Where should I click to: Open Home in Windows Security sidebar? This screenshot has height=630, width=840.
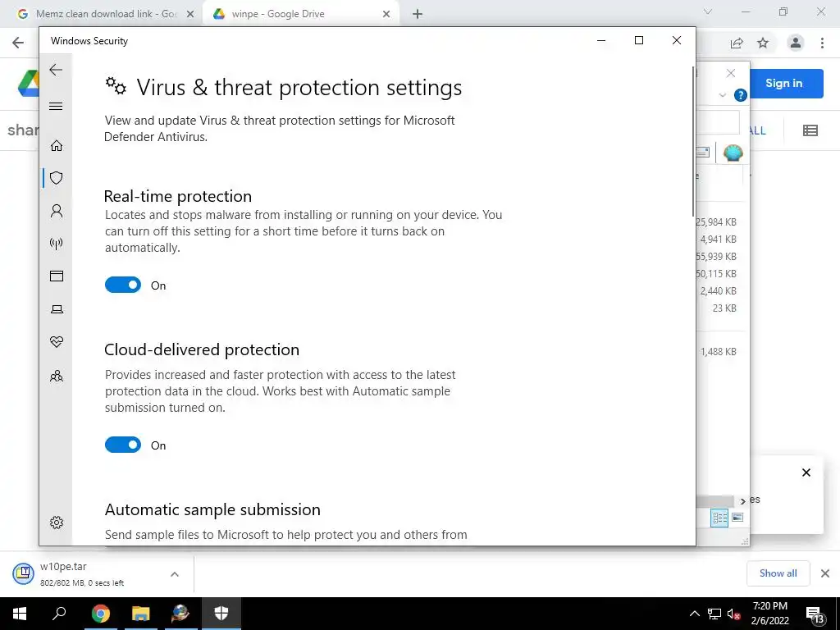pos(57,146)
